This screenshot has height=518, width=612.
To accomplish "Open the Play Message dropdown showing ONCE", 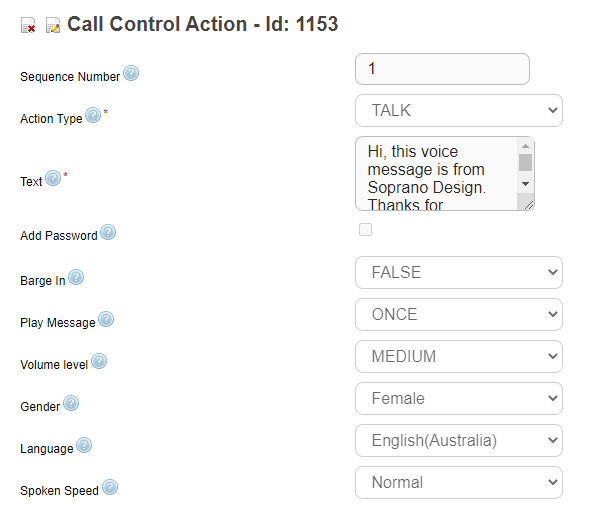I will (458, 314).
